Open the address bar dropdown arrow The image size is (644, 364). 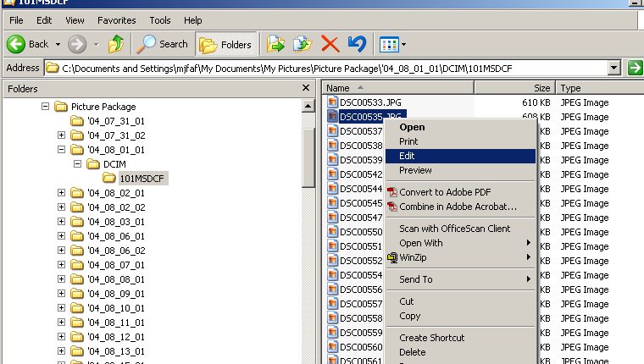pos(614,68)
